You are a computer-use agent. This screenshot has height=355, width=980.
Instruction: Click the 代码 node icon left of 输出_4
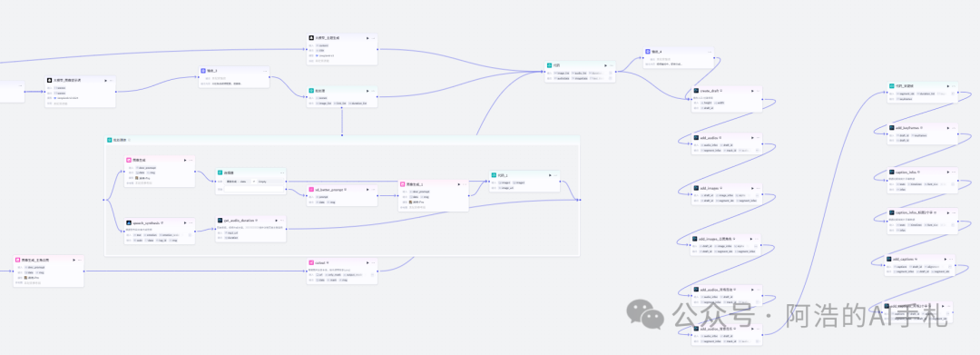tap(549, 65)
